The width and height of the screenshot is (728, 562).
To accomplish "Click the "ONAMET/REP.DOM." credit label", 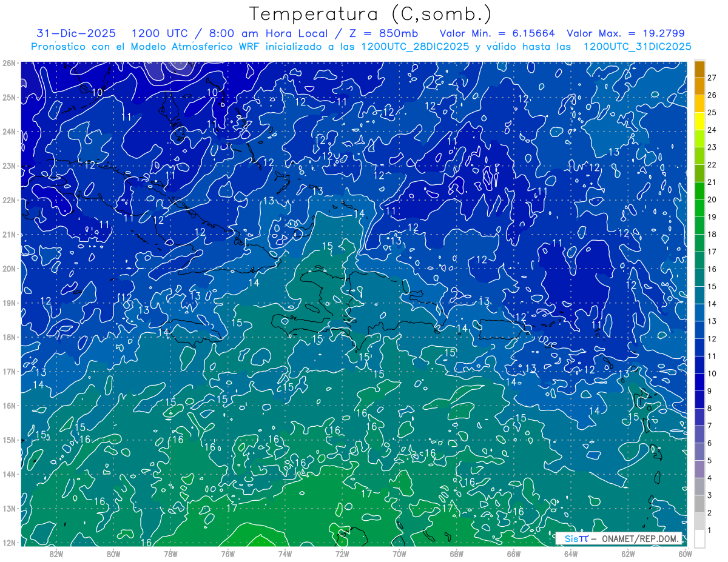I will 641,538.
